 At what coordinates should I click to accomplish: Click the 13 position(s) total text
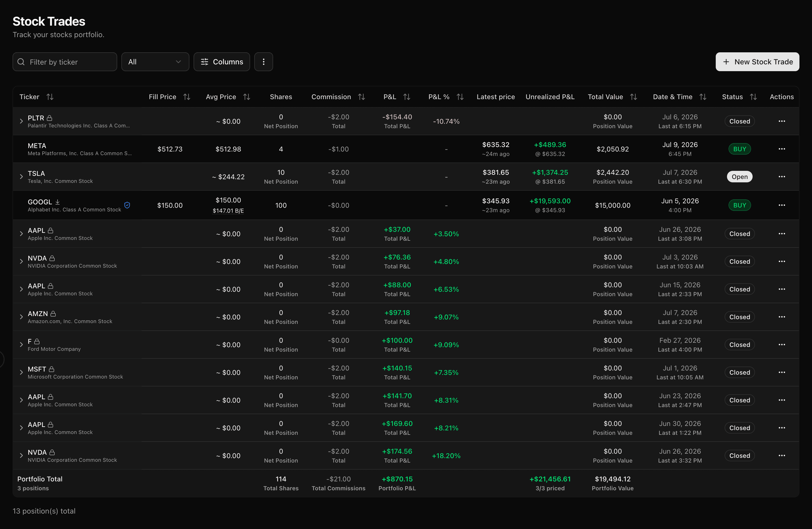[x=44, y=511]
